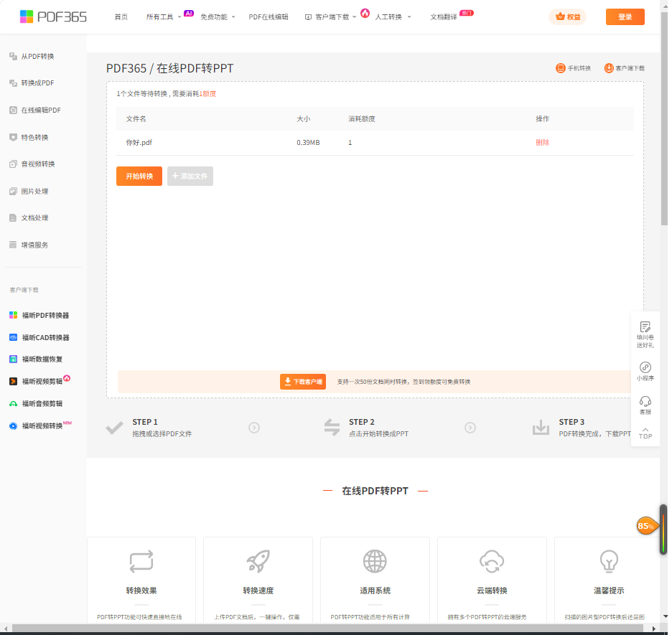Image resolution: width=672 pixels, height=635 pixels.
Task: Open 福昕CAD转换器 in sidebar
Action: click(x=45, y=337)
